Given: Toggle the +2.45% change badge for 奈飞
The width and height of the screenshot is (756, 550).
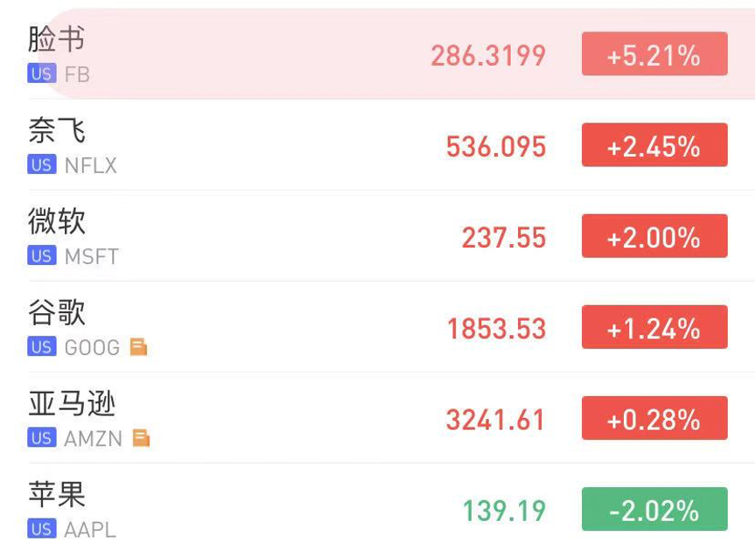Looking at the screenshot, I should [x=654, y=145].
